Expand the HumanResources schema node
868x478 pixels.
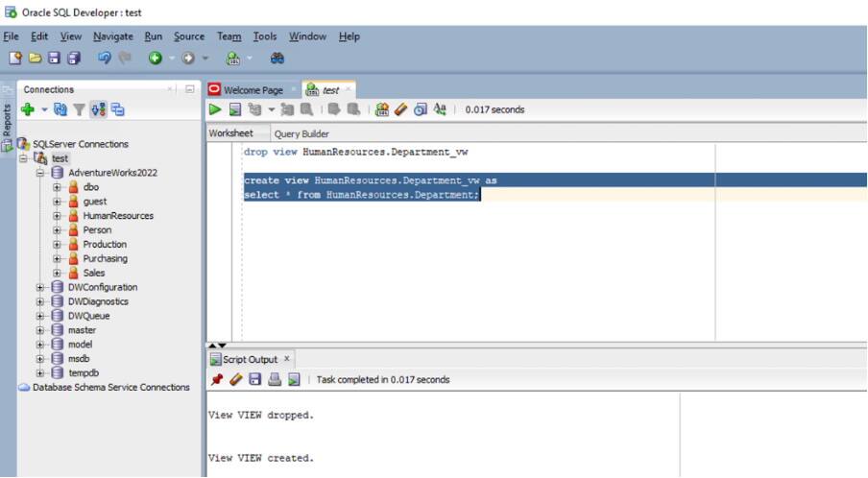coord(57,216)
